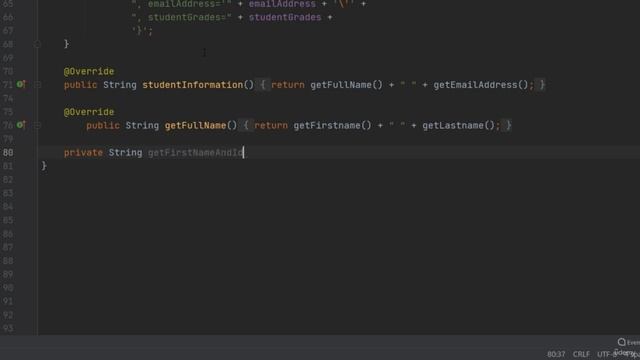Click the 80:37 cursor position indicator
640x360 pixels.
pos(556,354)
